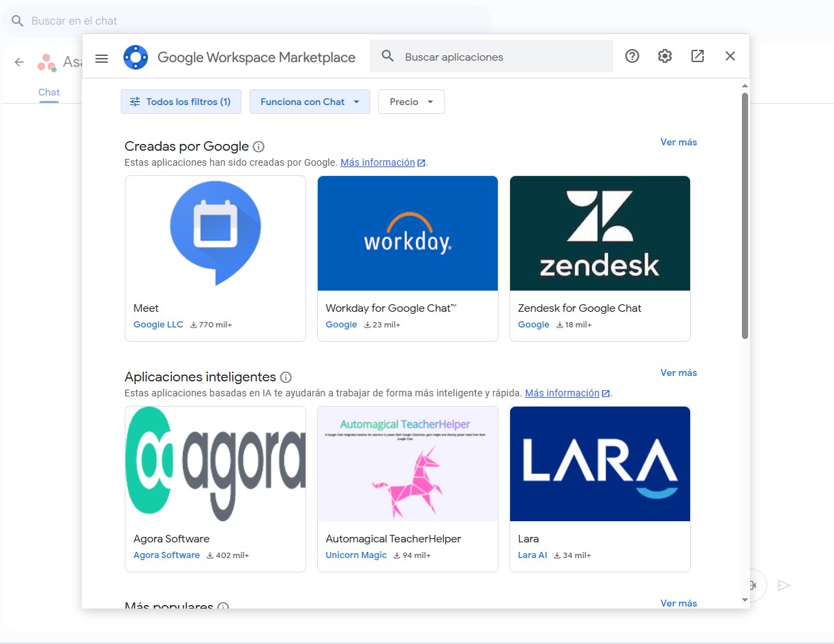Click the download icon beside 770 mil+
Screen dimensions: 834x644
click(x=193, y=325)
